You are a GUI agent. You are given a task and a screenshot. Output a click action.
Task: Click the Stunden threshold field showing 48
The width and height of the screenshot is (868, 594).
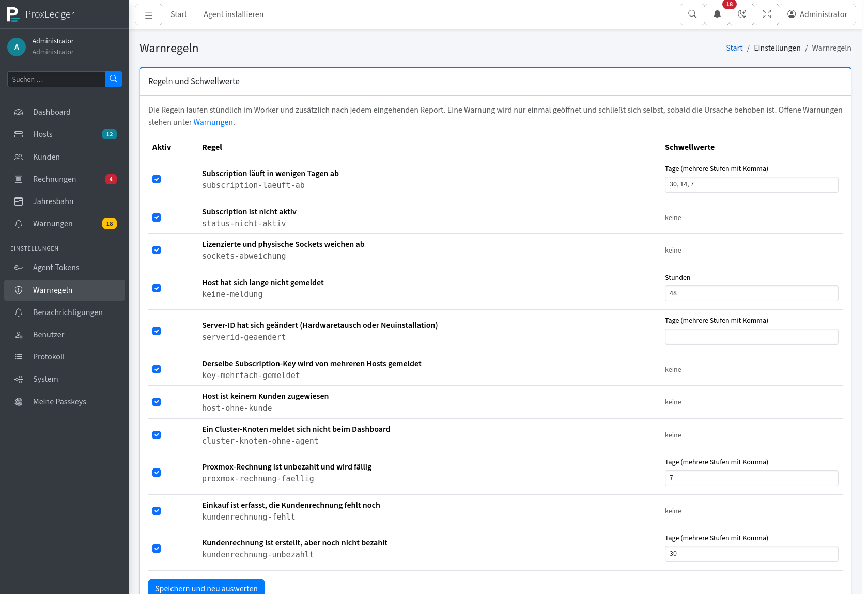751,293
